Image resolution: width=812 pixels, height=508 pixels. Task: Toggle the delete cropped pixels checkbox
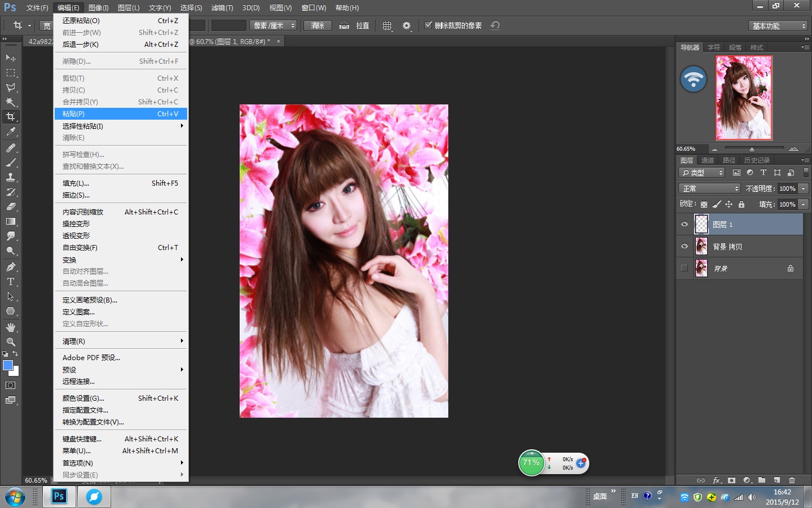coord(429,25)
